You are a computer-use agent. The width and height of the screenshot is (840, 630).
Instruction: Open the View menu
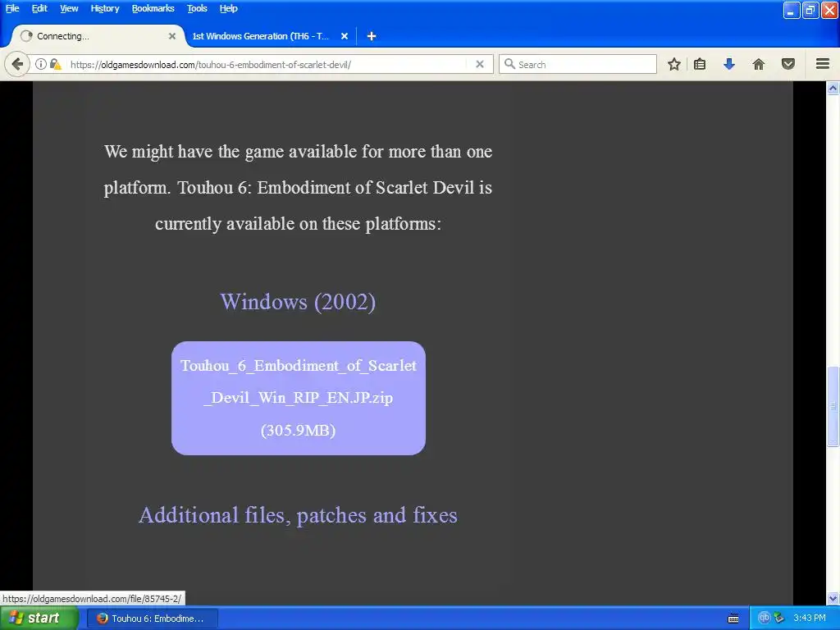click(x=69, y=8)
